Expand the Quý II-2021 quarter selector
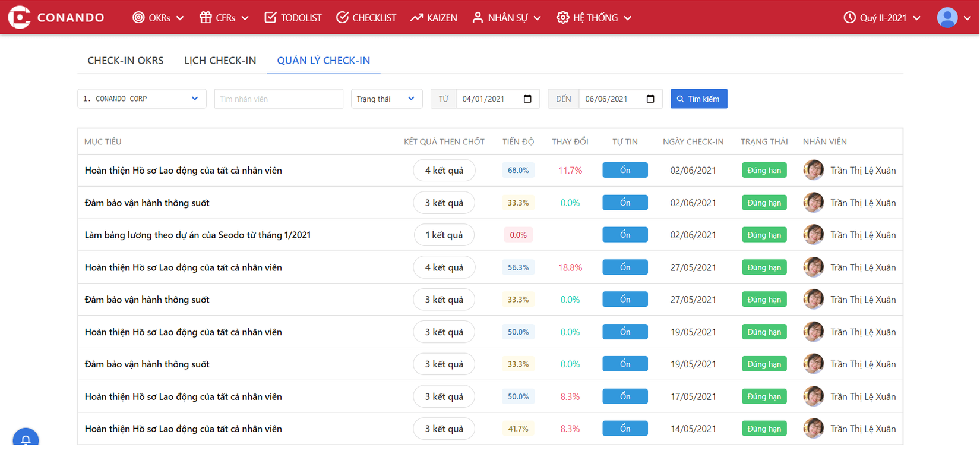 click(x=882, y=18)
